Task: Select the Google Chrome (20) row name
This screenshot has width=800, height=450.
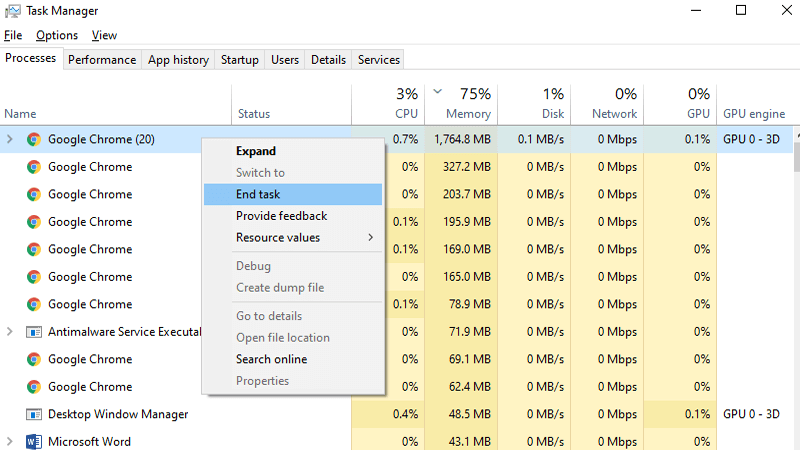Action: click(x=101, y=139)
